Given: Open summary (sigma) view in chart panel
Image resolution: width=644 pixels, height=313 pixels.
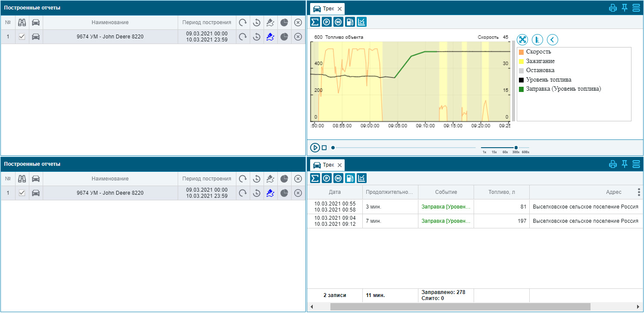Looking at the screenshot, I should coord(315,22).
